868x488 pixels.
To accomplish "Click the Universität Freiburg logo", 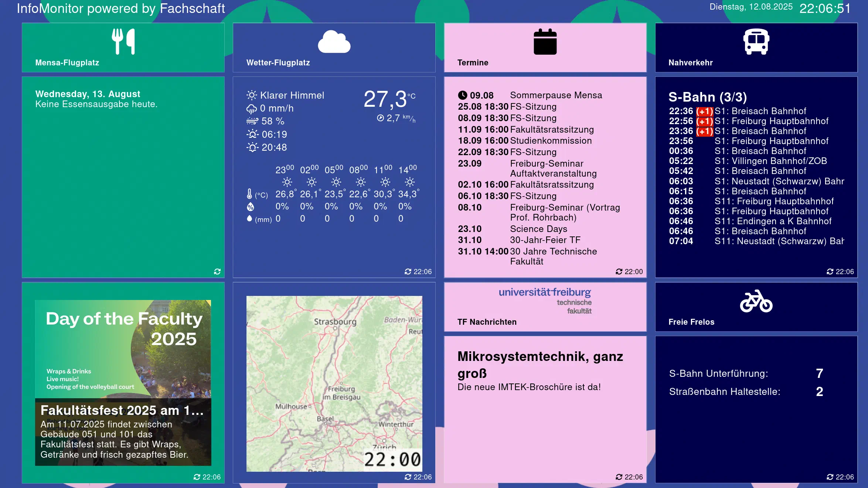I will coord(545,301).
